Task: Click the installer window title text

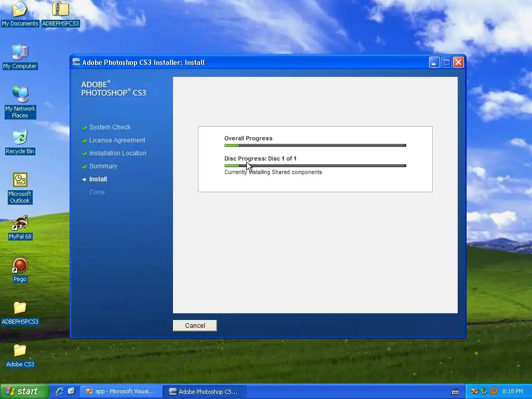Action: pyautogui.click(x=143, y=62)
